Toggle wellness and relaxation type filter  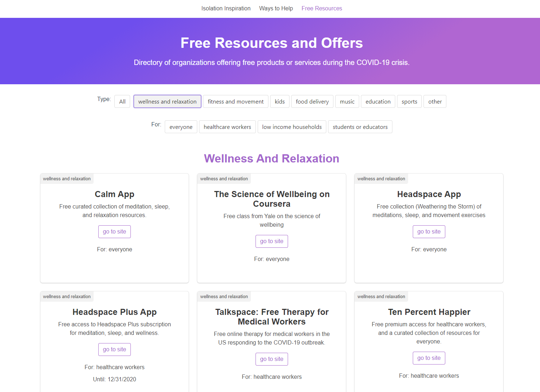click(167, 101)
